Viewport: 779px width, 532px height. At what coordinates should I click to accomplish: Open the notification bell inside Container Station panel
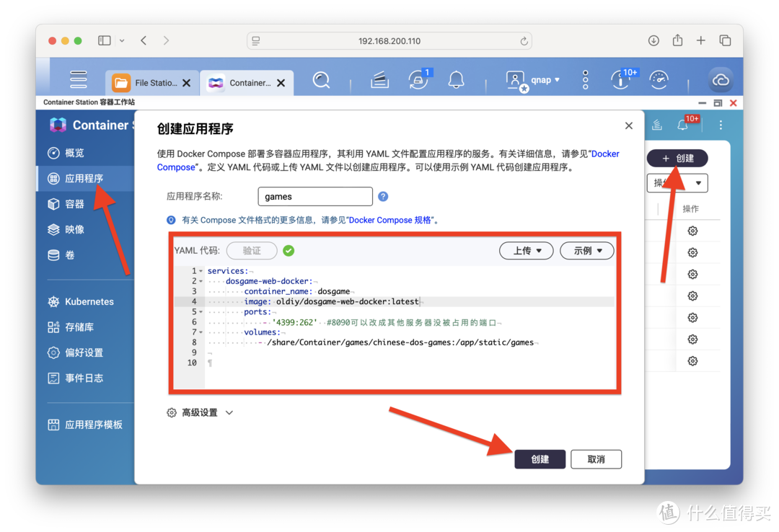pyautogui.click(x=682, y=125)
